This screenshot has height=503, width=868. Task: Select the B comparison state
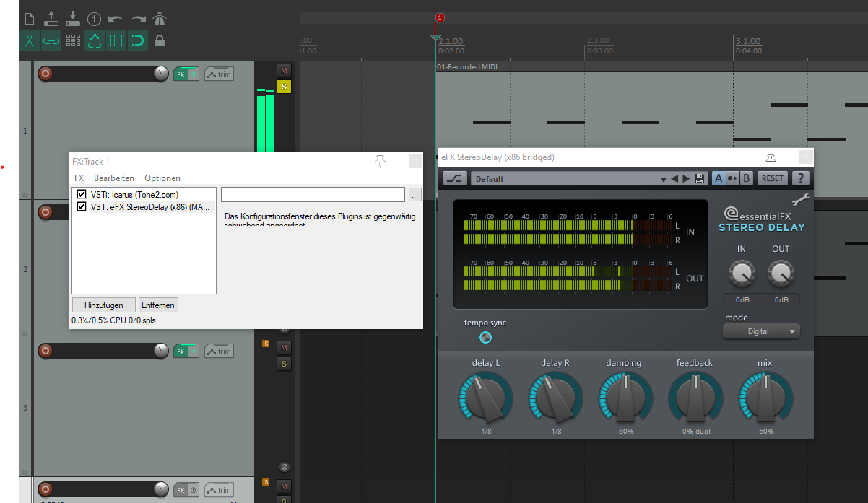746,178
